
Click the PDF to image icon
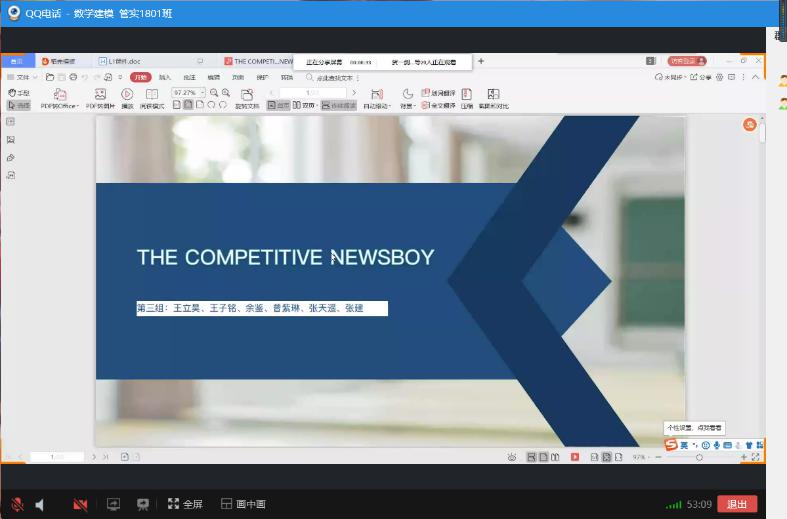tap(100, 94)
